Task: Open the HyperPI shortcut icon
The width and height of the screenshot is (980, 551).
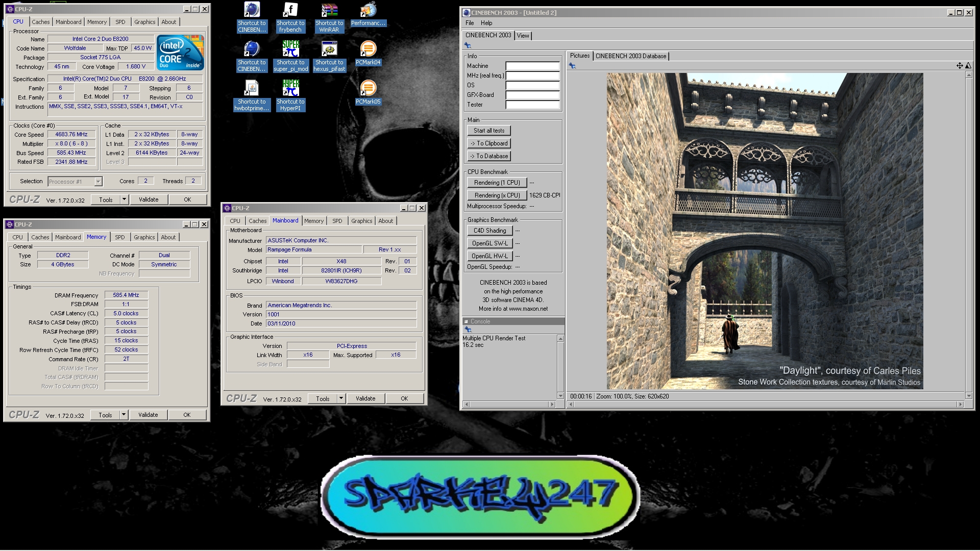Action: tap(290, 96)
